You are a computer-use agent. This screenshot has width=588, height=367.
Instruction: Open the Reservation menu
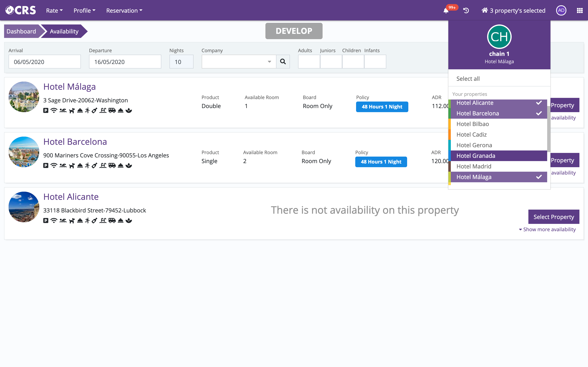pyautogui.click(x=124, y=11)
